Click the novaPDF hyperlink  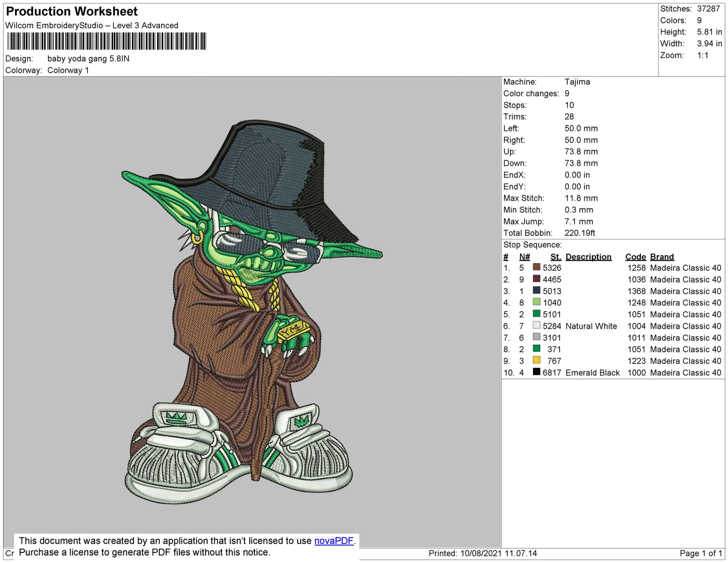coord(334,541)
